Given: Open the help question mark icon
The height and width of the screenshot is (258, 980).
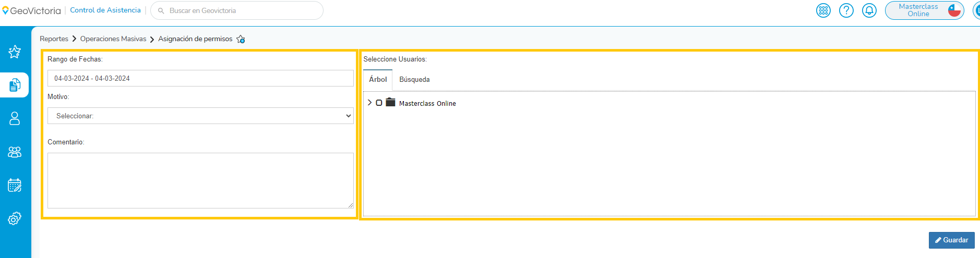Looking at the screenshot, I should [x=846, y=10].
